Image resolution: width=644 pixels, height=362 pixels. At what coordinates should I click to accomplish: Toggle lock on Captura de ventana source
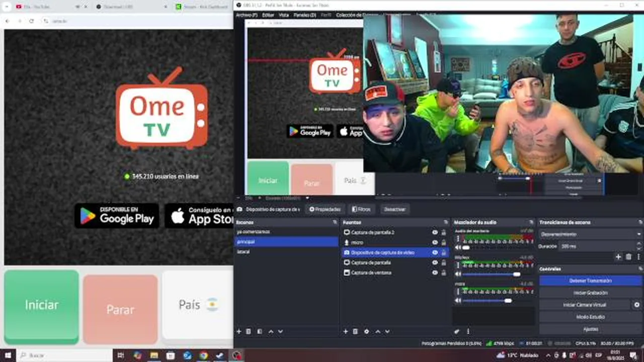(x=444, y=273)
